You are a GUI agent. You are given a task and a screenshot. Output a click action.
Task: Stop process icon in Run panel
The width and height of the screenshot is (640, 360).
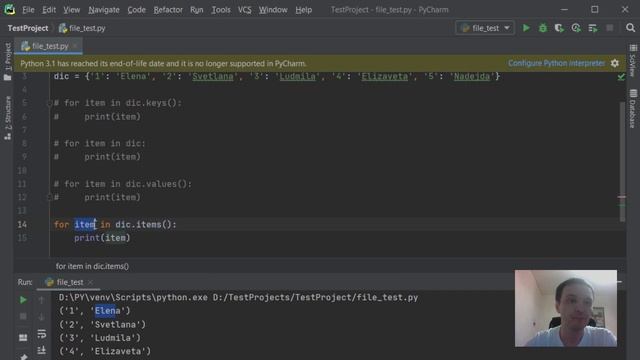pyautogui.click(x=23, y=317)
